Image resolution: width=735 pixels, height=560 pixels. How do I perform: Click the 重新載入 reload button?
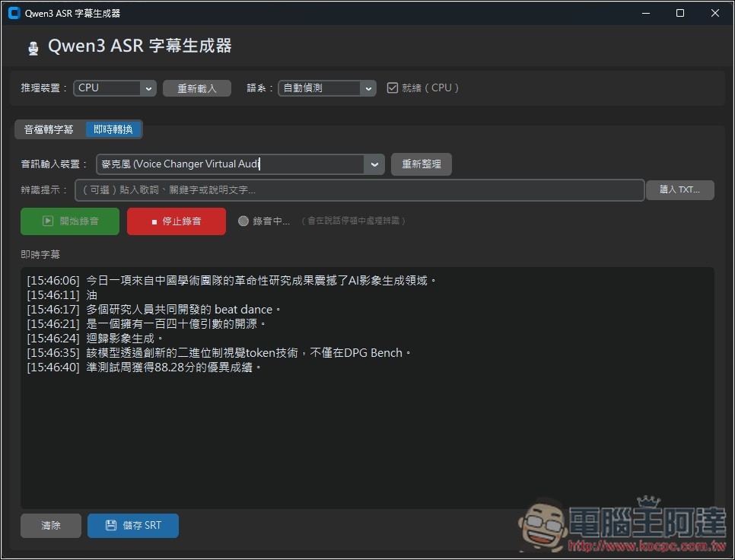click(x=197, y=88)
